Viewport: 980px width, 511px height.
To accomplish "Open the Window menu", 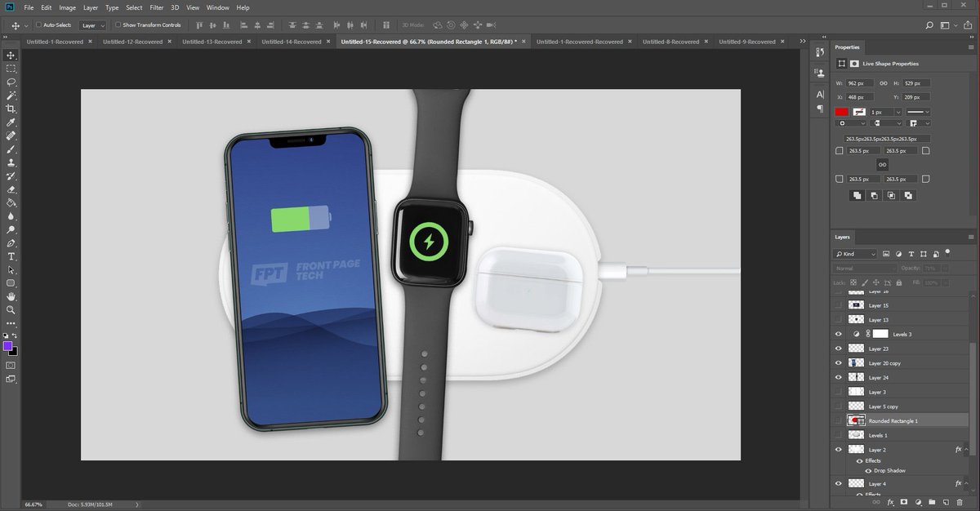I will point(217,7).
